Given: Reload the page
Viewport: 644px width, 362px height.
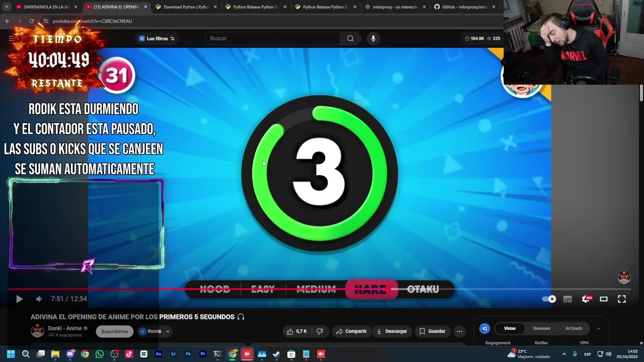Looking at the screenshot, I should point(31,21).
